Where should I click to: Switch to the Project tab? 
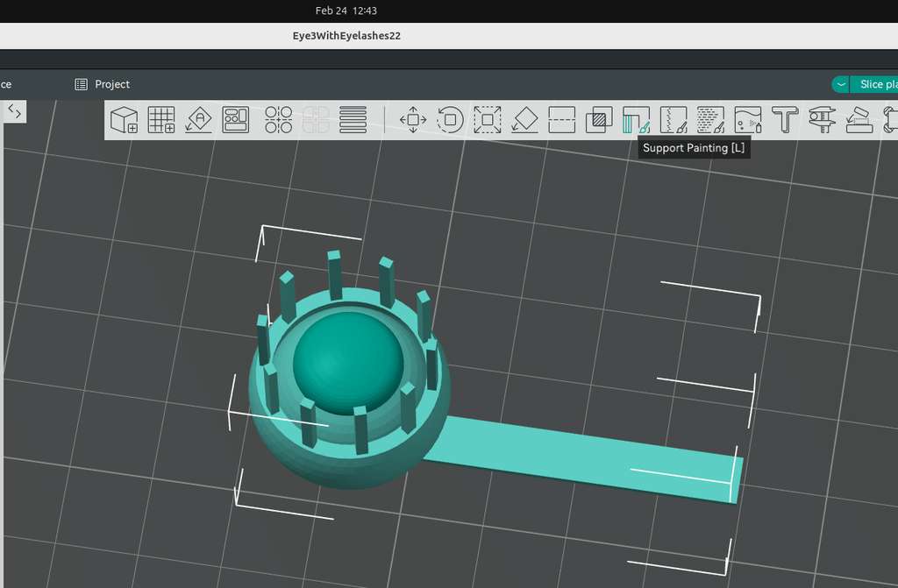click(103, 84)
